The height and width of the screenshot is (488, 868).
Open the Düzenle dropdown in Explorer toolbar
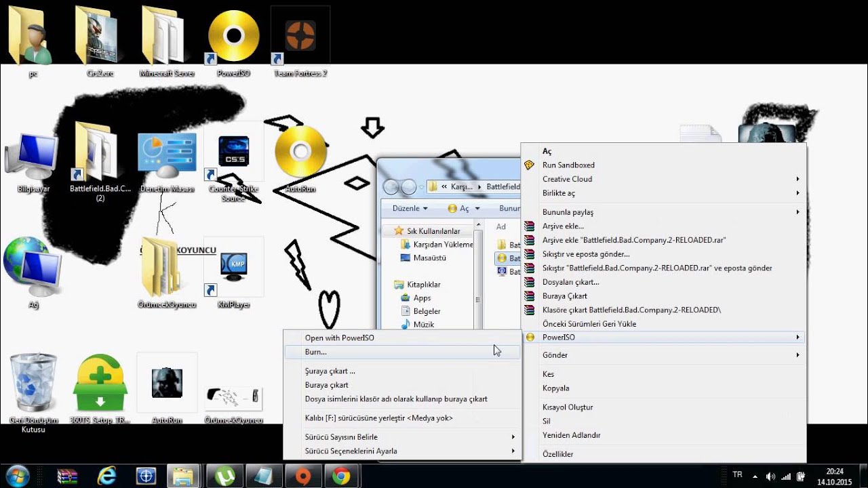pos(410,209)
